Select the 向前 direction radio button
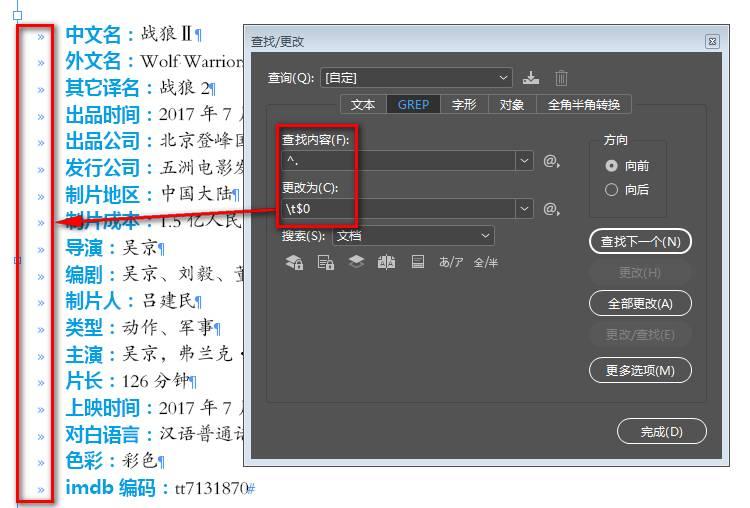 [611, 166]
